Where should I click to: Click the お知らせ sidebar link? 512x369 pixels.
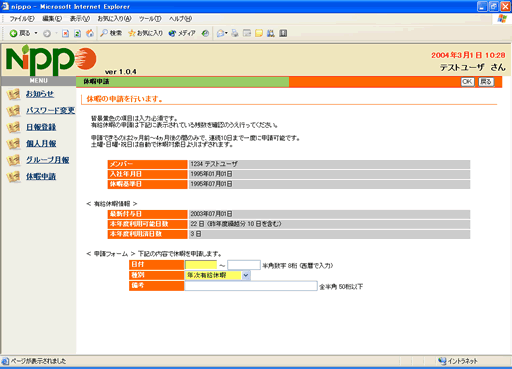pos(40,94)
